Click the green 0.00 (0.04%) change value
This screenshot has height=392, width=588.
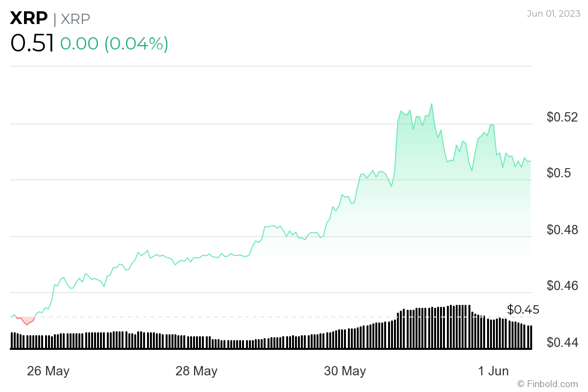[114, 44]
